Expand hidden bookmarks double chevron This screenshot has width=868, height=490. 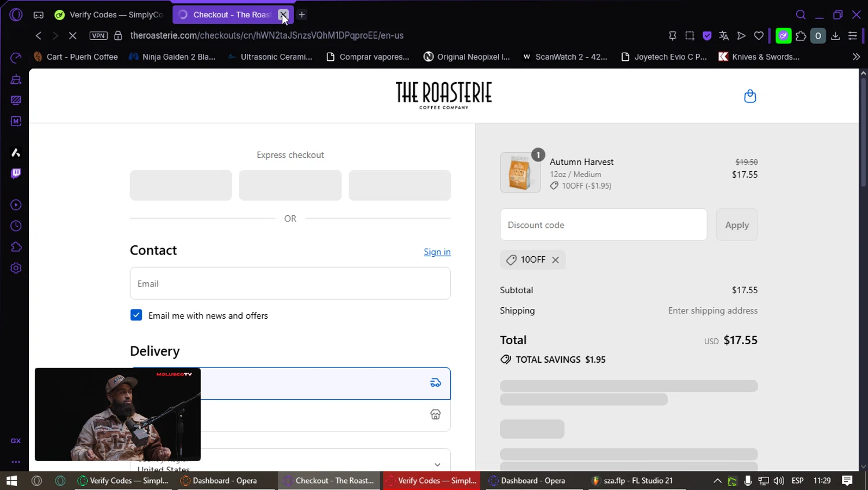pyautogui.click(x=856, y=57)
